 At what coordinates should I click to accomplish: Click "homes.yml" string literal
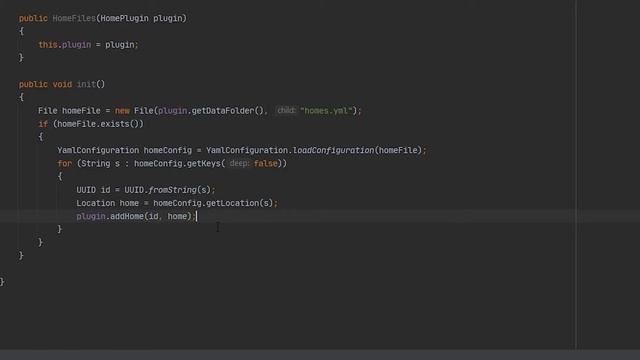coord(326,111)
